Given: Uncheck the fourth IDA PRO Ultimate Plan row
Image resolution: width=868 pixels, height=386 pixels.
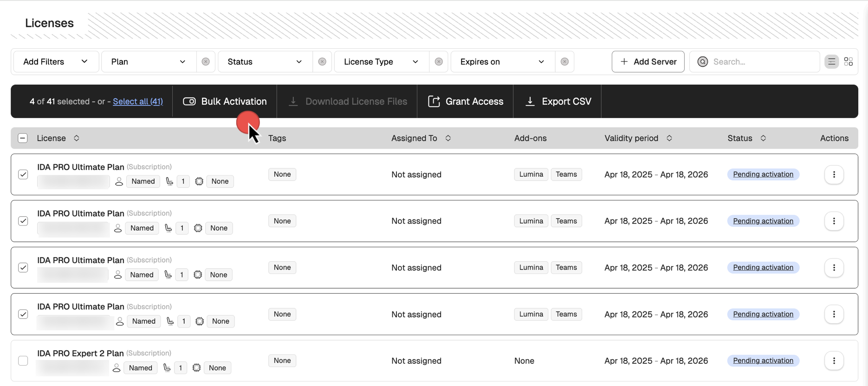Looking at the screenshot, I should (x=23, y=315).
